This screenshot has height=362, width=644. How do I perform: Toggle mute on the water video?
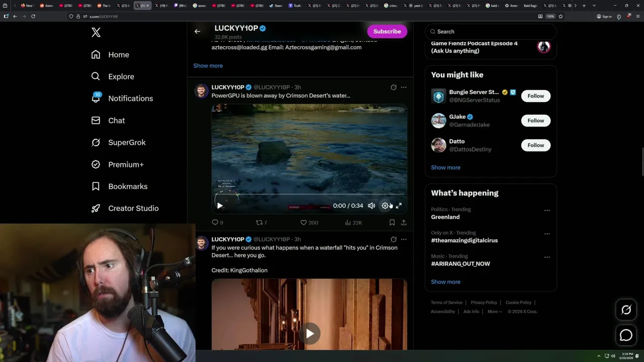coord(371,206)
